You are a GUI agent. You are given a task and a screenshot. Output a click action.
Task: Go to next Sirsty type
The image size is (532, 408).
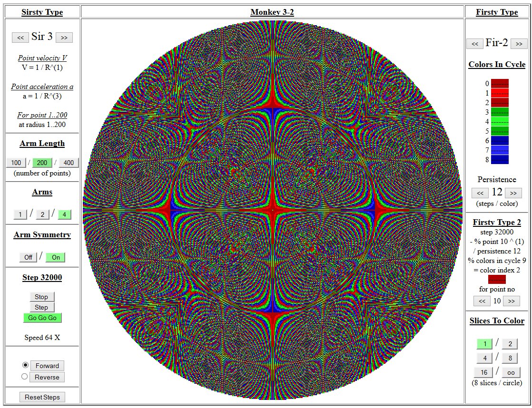pos(64,37)
